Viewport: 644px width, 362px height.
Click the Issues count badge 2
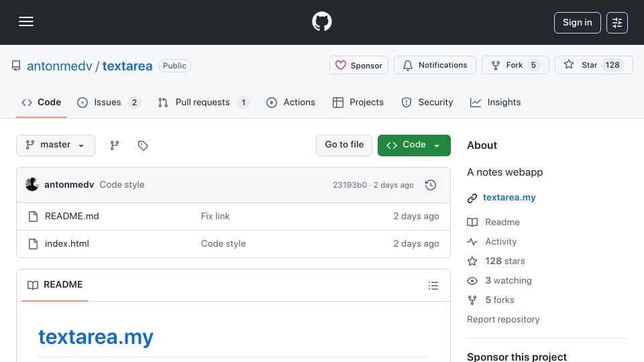click(x=134, y=103)
